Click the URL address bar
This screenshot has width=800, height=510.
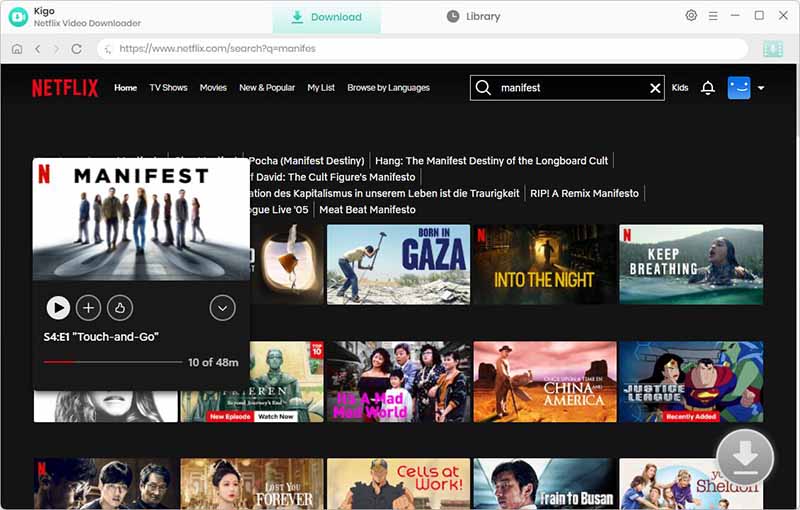(422, 49)
